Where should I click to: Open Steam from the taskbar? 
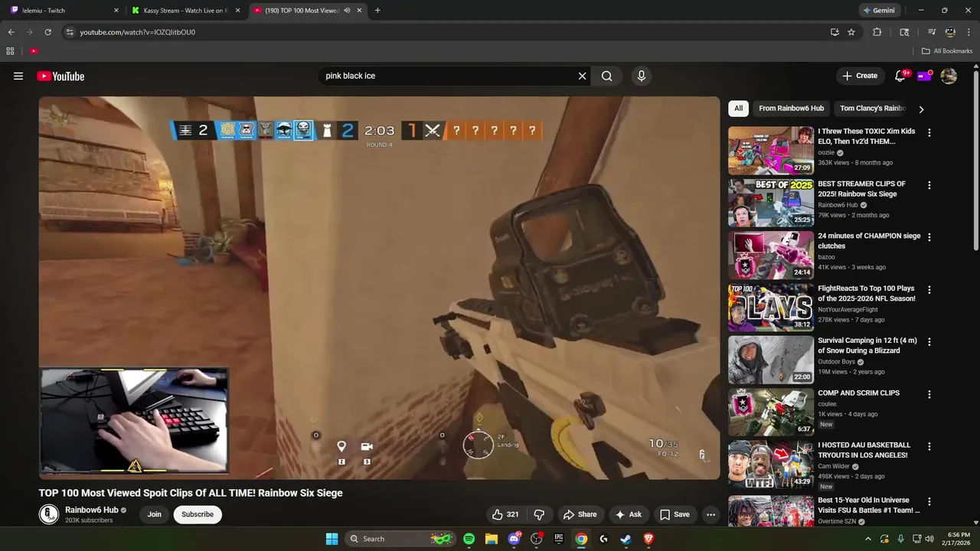tap(626, 539)
